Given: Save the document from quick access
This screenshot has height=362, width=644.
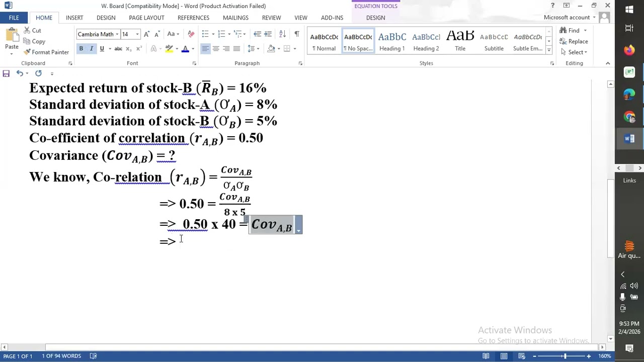Looking at the screenshot, I should [6, 73].
